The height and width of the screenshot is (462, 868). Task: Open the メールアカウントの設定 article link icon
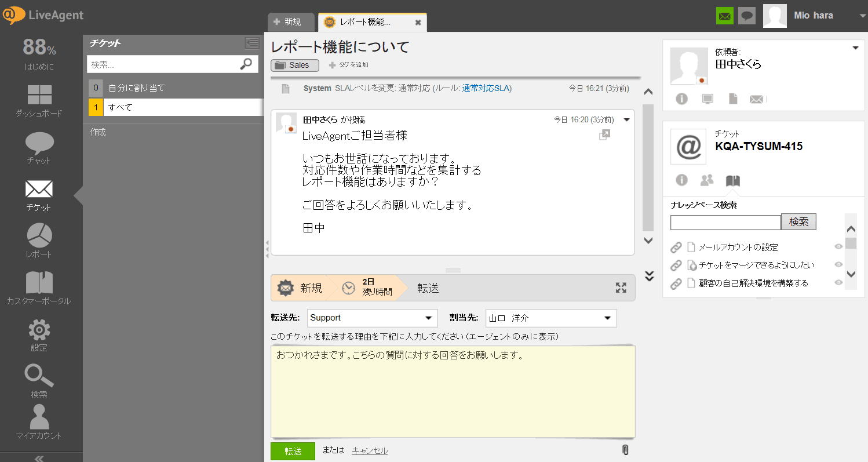point(676,248)
